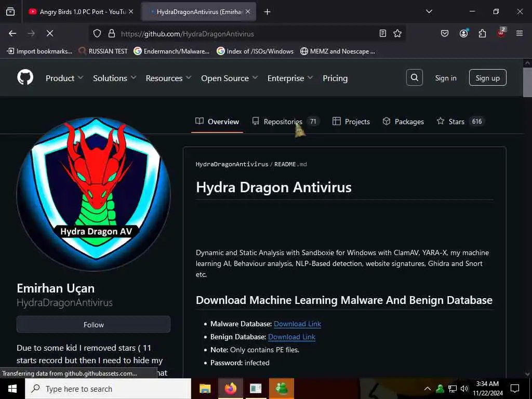Stop loading the page with X button
This screenshot has width=532, height=399.
click(x=49, y=33)
